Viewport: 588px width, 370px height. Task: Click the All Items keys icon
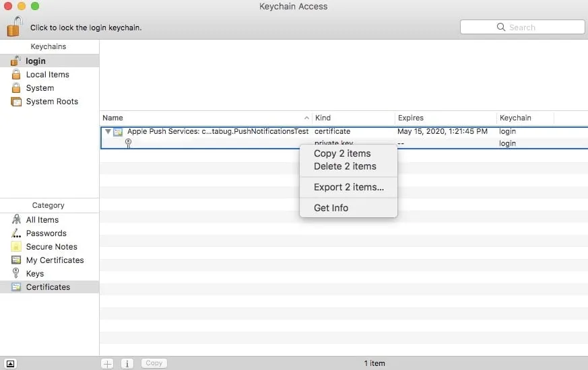click(x=16, y=219)
